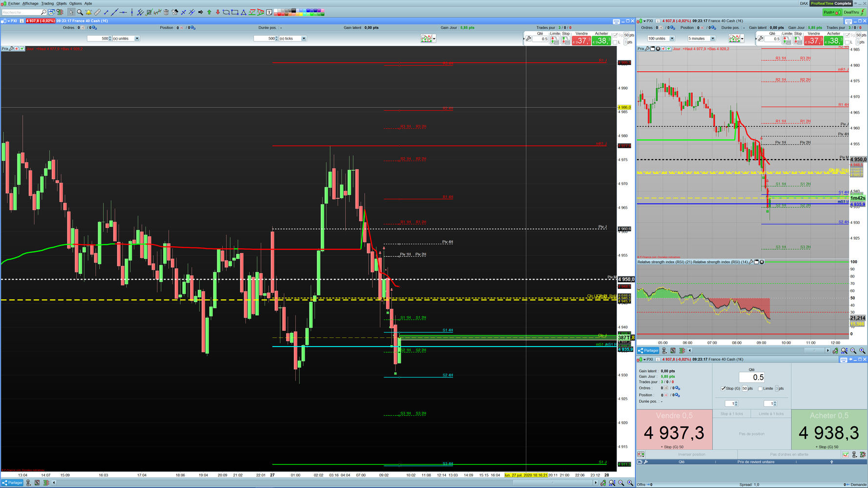Select the green up arrow tool
The height and width of the screenshot is (488, 868).
209,12
